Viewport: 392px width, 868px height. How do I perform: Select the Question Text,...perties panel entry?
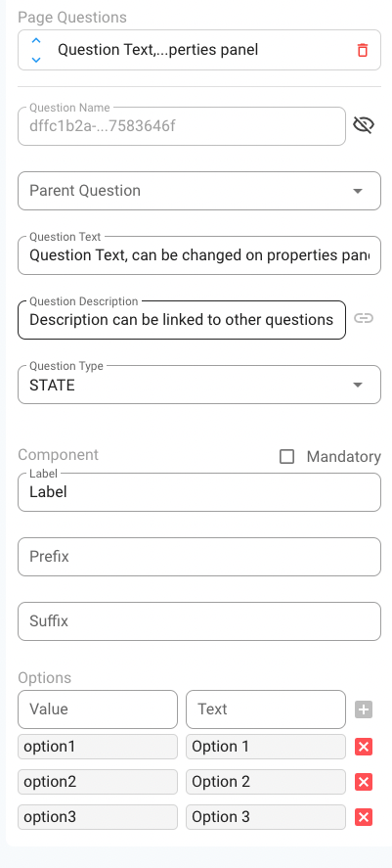[x=157, y=50]
